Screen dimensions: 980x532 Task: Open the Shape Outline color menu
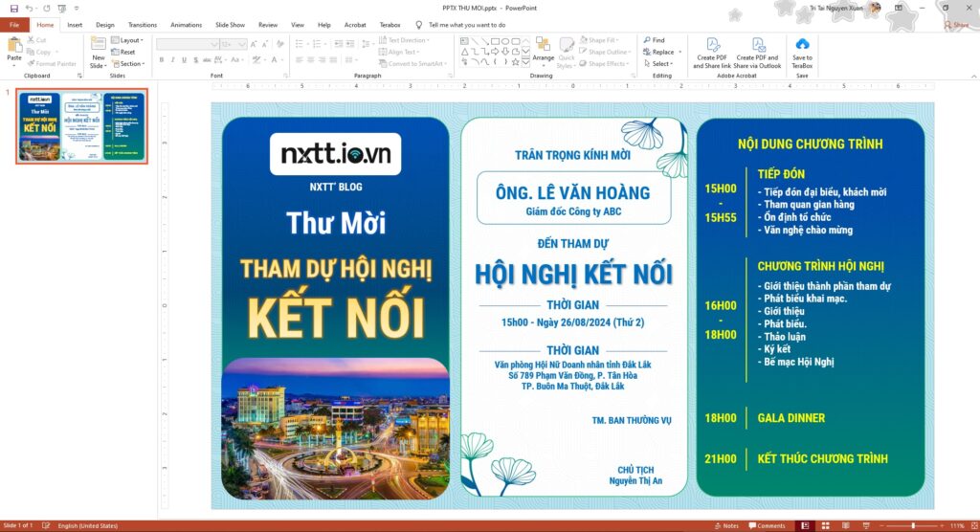605,52
